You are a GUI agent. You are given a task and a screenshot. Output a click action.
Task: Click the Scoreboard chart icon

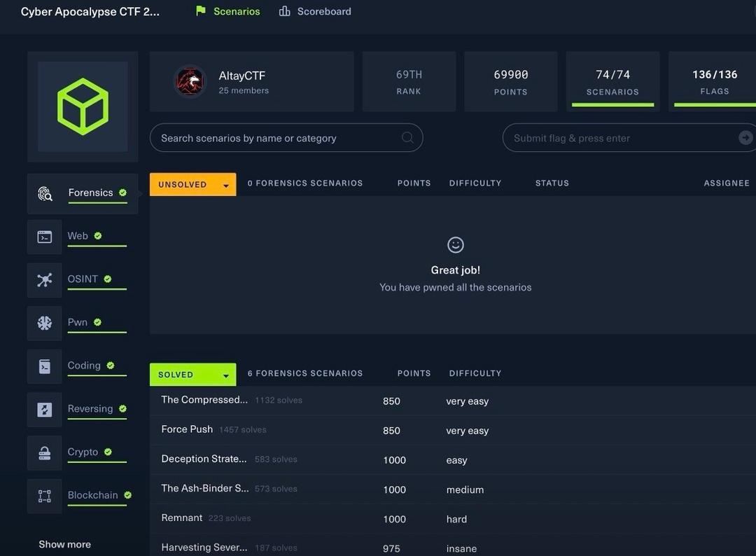click(x=284, y=11)
